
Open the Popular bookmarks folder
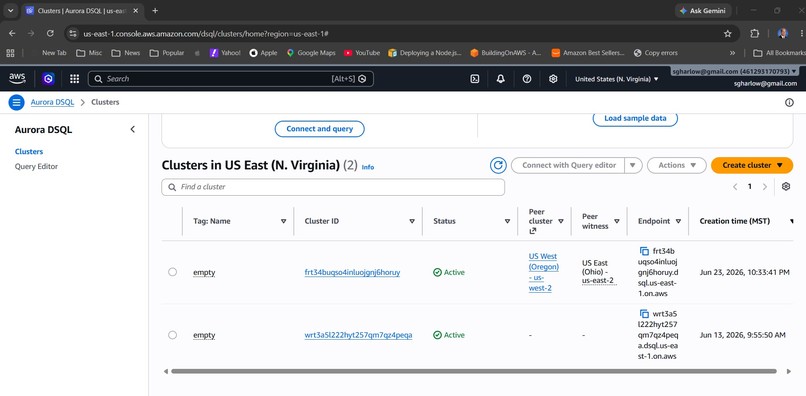167,53
